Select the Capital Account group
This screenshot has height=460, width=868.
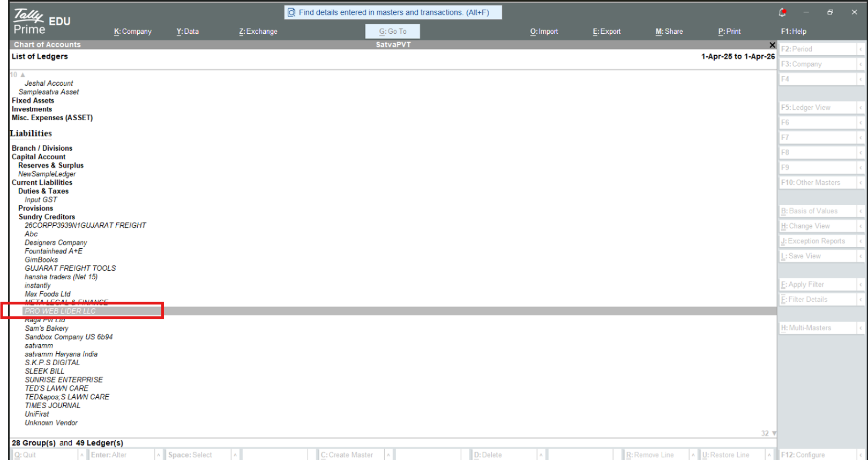click(39, 157)
